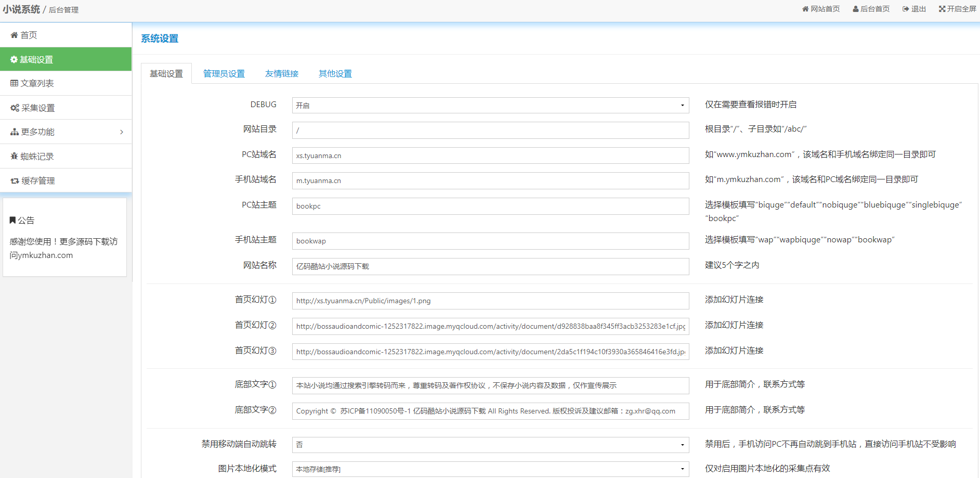The height and width of the screenshot is (478, 980).
Task: Click the bug icon beside 蜘蛛记录
Action: [x=14, y=156]
